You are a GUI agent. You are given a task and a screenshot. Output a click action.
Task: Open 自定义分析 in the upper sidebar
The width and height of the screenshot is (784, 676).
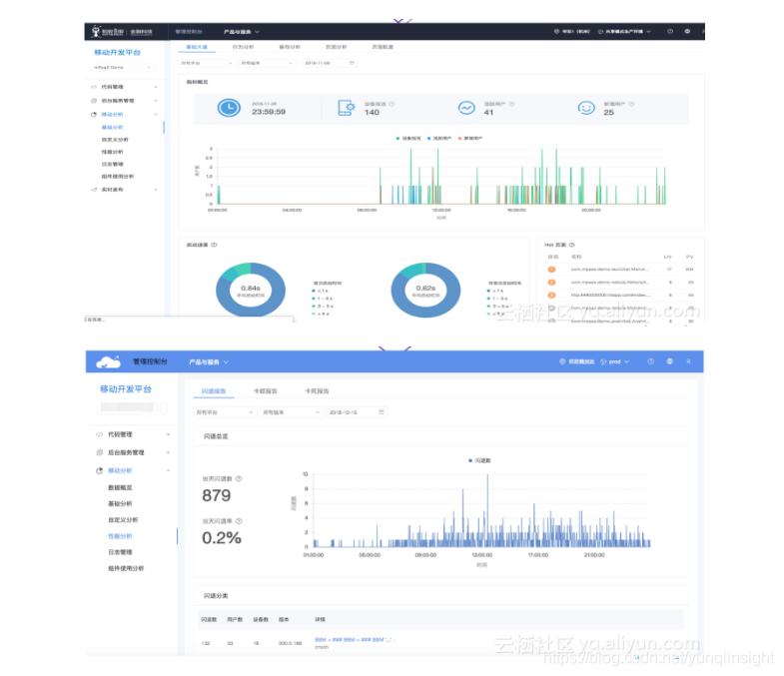(x=115, y=140)
